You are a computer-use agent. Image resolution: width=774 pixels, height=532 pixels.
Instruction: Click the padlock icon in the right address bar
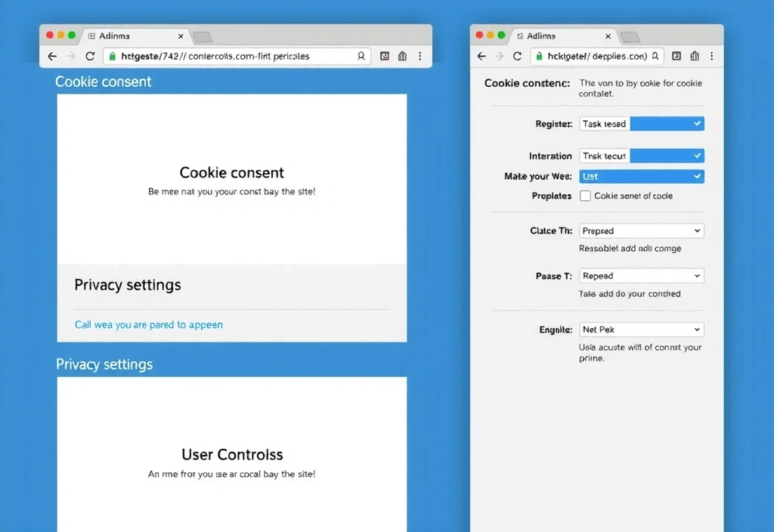pos(538,56)
